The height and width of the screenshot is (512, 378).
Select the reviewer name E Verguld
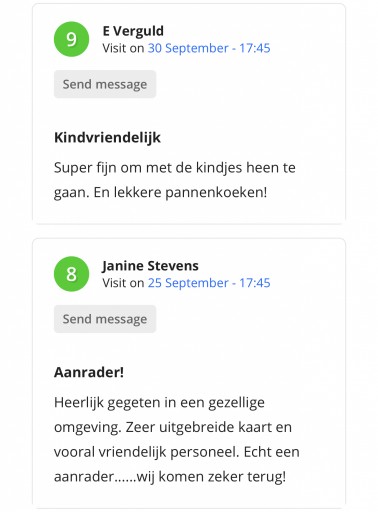(x=133, y=31)
